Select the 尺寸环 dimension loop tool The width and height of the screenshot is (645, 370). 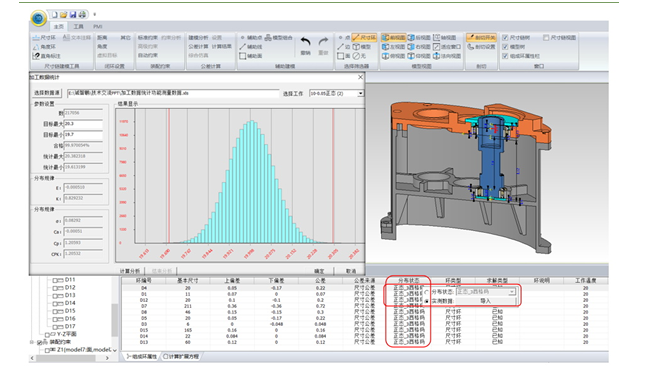(44, 37)
